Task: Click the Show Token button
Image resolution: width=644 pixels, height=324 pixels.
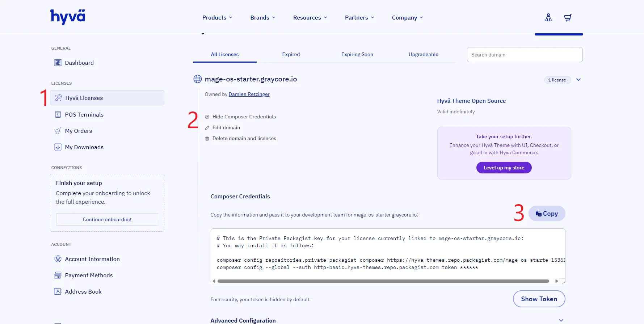Action: click(539, 299)
